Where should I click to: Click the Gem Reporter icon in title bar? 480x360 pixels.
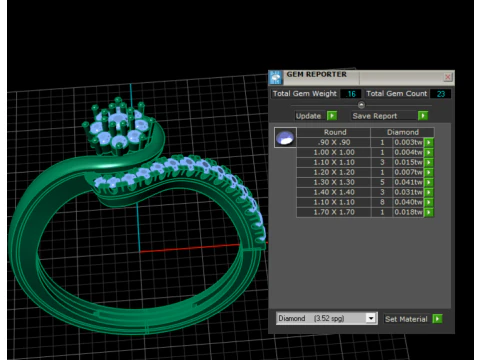(x=276, y=78)
